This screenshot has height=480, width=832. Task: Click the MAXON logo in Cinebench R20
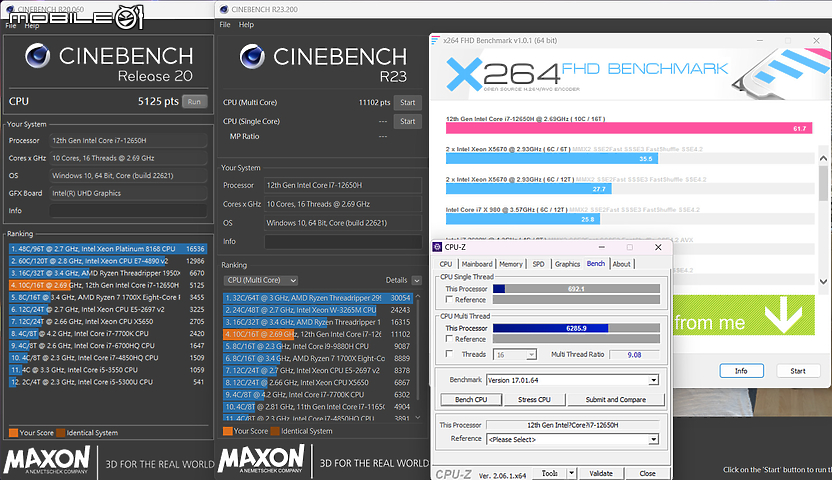coord(47,460)
